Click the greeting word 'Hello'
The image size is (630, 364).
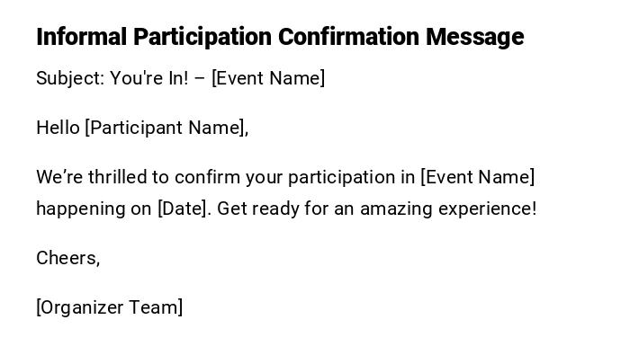coord(58,128)
